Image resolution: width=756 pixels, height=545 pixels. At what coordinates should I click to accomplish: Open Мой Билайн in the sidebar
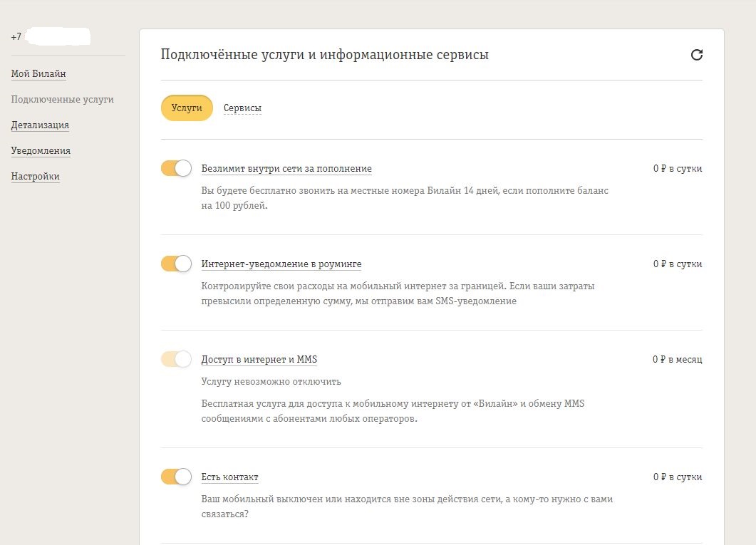pyautogui.click(x=38, y=74)
